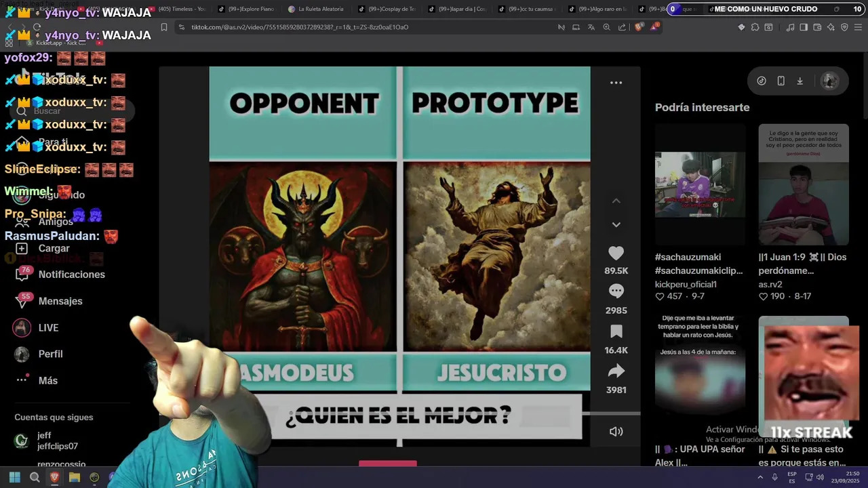Image resolution: width=868 pixels, height=488 pixels.
Task: Open kickperu_oficial1 author link
Action: (x=686, y=285)
